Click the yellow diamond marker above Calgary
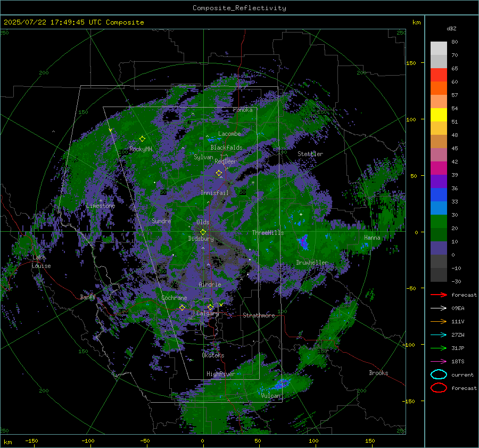The height and width of the screenshot is (448, 479). [210, 307]
